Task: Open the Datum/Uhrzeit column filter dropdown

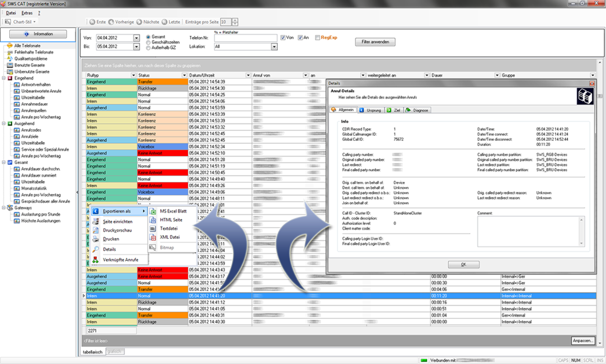Action: (248, 75)
